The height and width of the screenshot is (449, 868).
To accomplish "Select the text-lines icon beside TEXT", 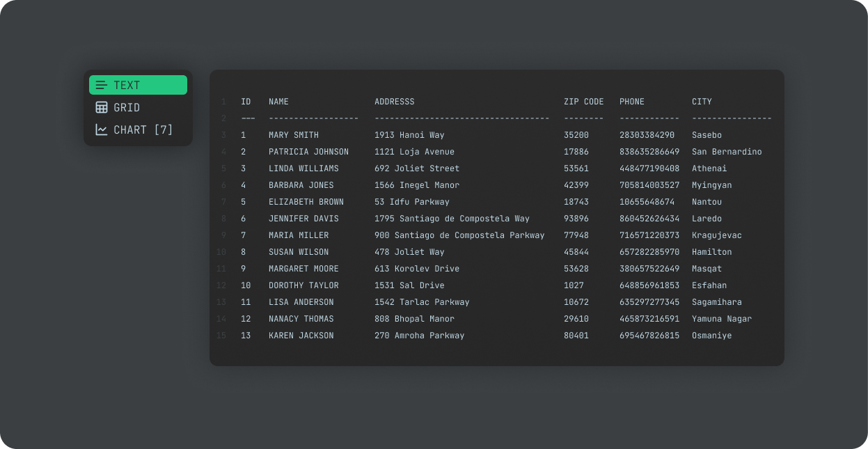I will click(x=102, y=84).
